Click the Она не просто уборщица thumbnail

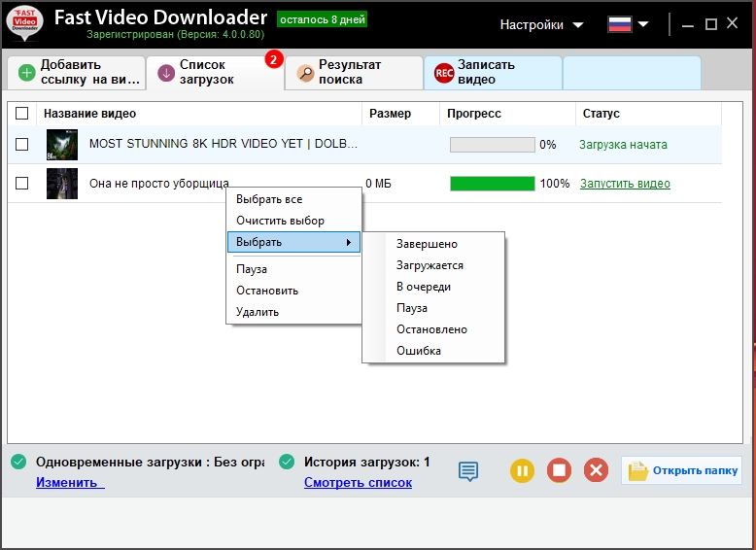pos(62,184)
